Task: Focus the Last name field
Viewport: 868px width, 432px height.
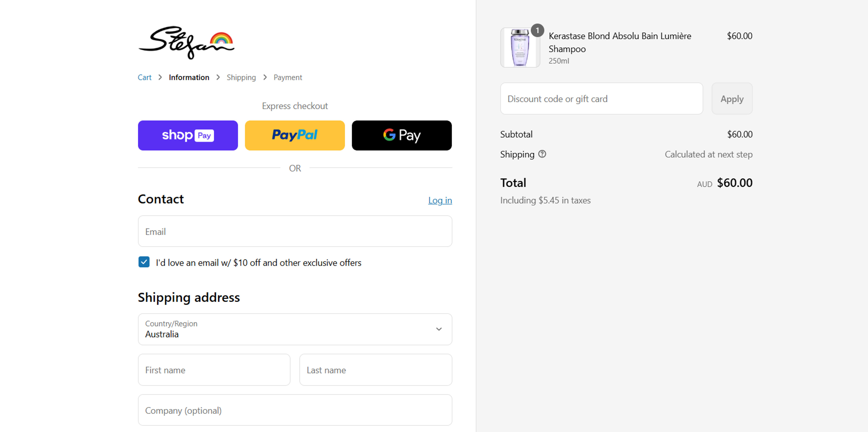Action: [376, 370]
